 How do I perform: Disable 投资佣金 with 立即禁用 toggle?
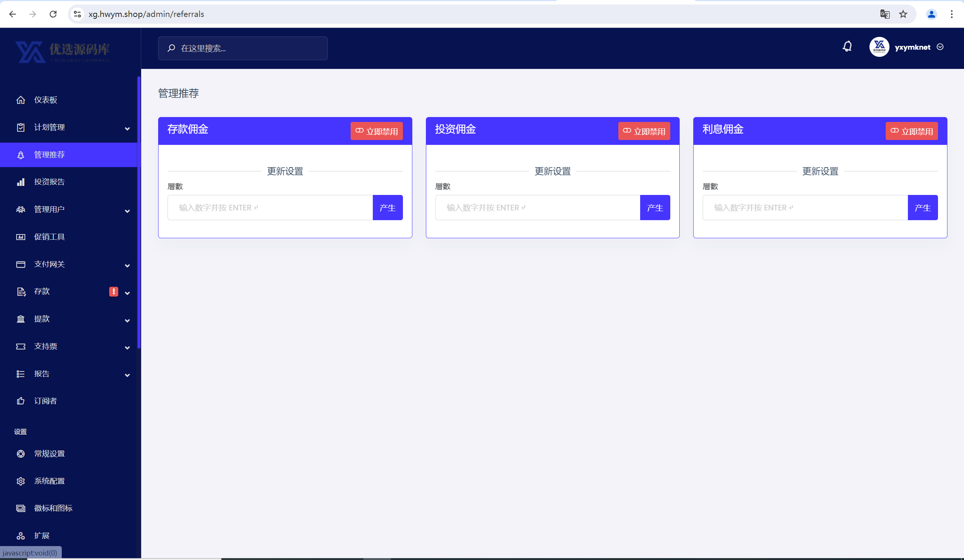pos(644,131)
